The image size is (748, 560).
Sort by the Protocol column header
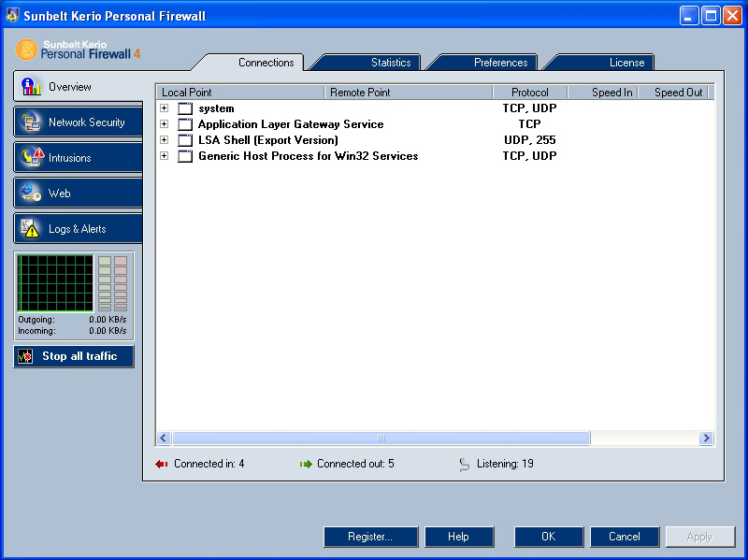pos(529,93)
